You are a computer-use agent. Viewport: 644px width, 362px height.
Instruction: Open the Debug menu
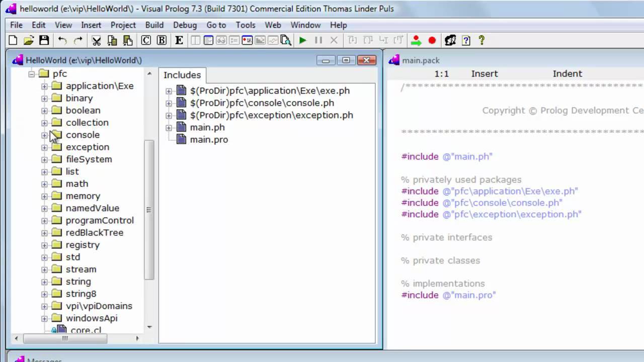pos(185,25)
